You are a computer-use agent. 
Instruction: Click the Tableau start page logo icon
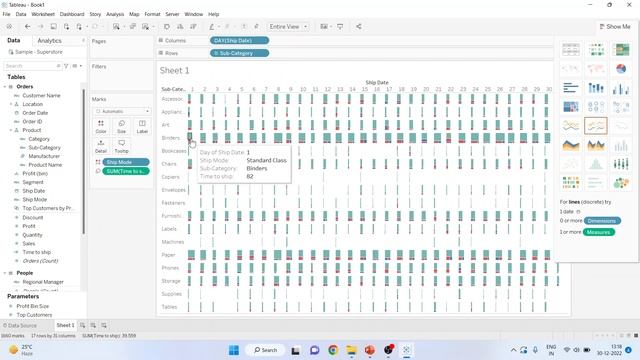9,27
